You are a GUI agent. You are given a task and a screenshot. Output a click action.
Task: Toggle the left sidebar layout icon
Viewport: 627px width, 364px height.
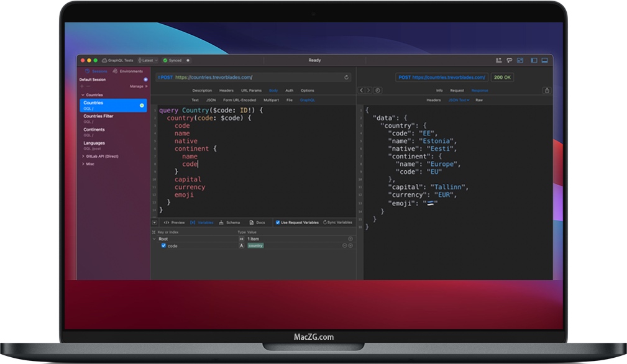pyautogui.click(x=533, y=60)
